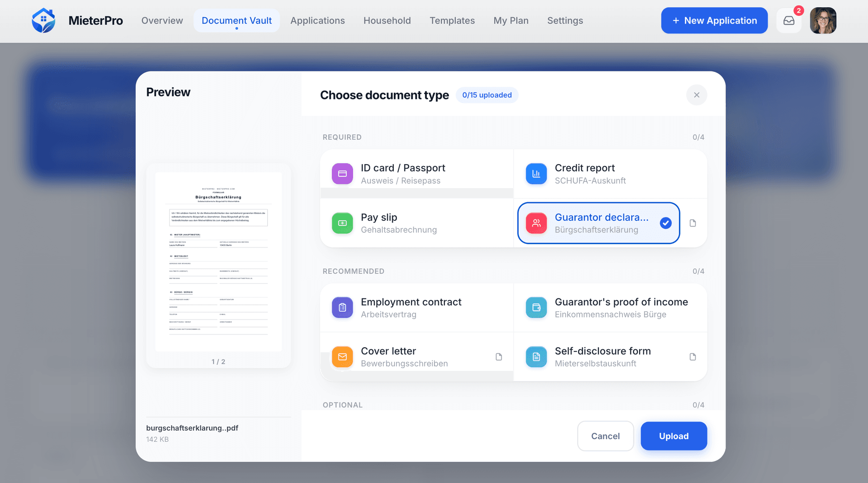Click the template file icon on Self-disclosure form

(x=693, y=357)
